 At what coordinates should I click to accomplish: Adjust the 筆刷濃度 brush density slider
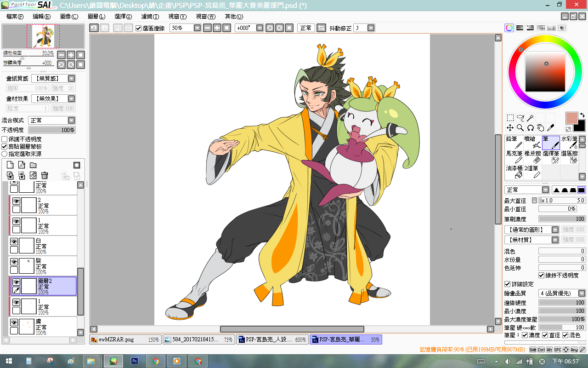tap(562, 219)
